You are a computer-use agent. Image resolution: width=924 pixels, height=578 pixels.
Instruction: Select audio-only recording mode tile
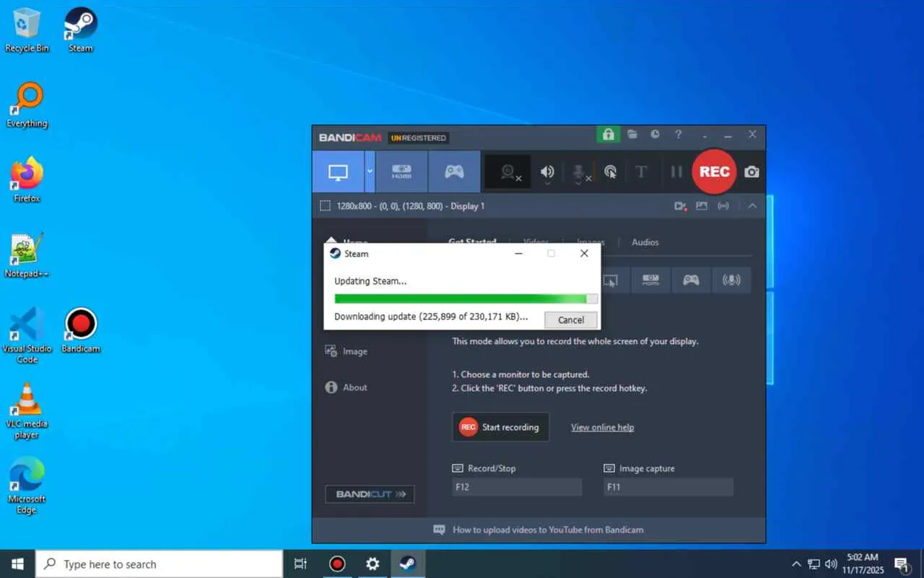click(731, 280)
